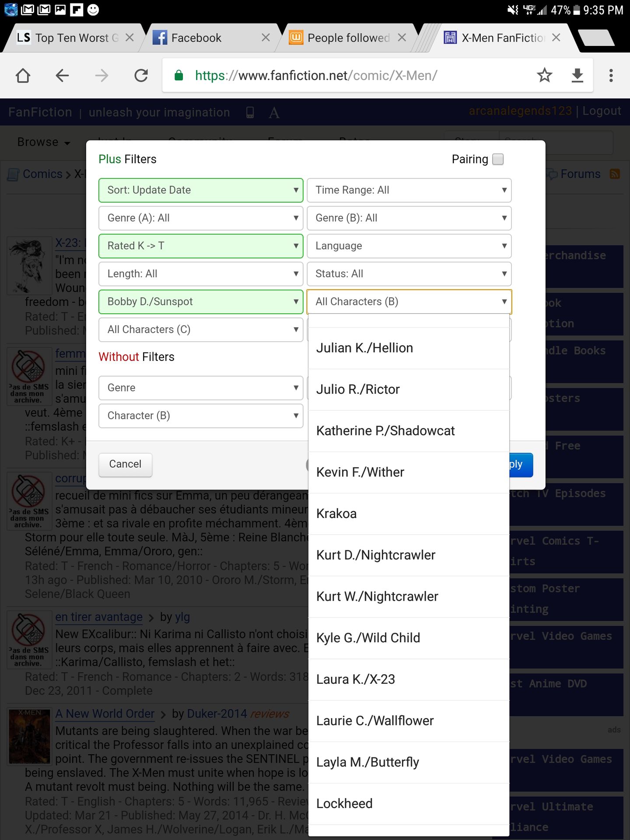
Task: Open the Comics breadcrumb link
Action: pyautogui.click(x=42, y=174)
